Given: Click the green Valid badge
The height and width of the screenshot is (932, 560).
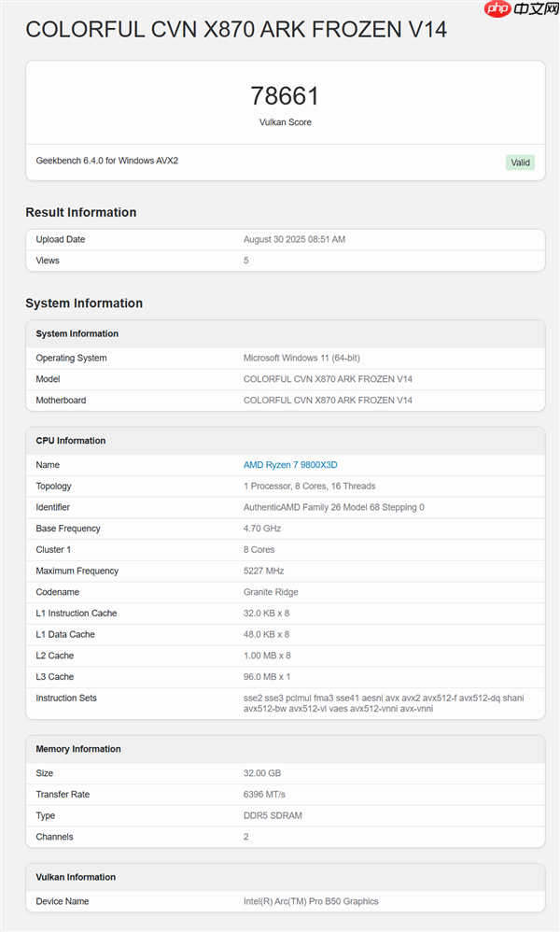Looking at the screenshot, I should (x=520, y=162).
